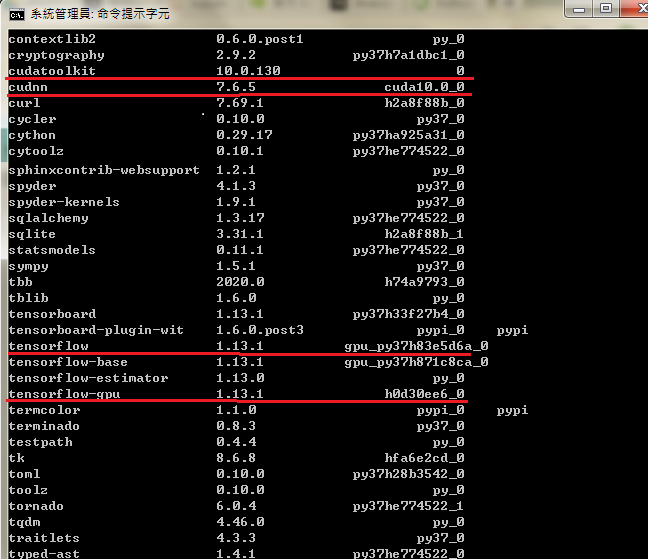
Task: Select the traitlets package name
Action: (x=44, y=538)
